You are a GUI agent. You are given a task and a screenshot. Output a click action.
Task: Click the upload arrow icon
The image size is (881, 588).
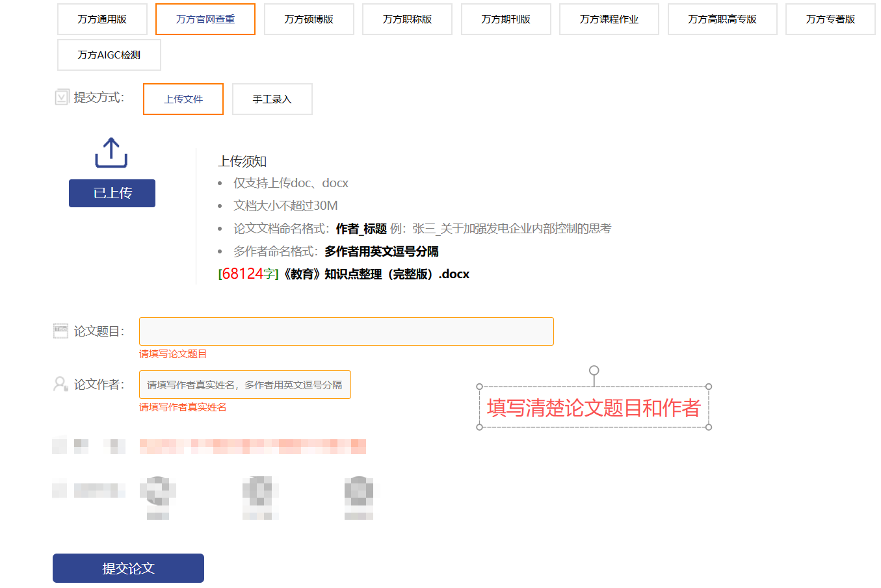[x=111, y=152]
